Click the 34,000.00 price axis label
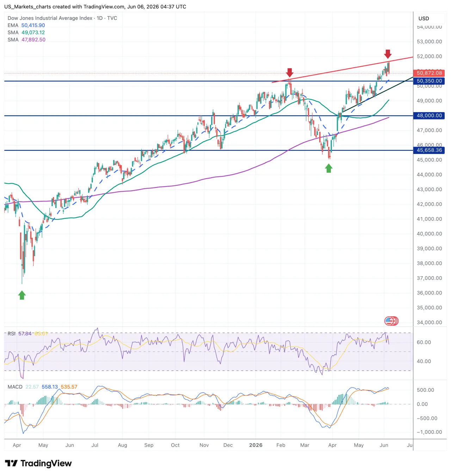The width and height of the screenshot is (451, 476). tap(429, 322)
